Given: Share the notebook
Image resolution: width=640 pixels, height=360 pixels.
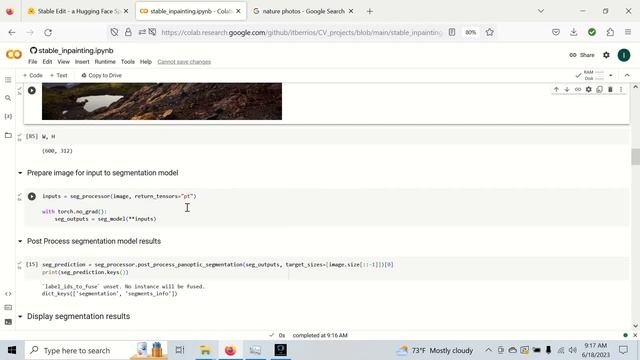Looking at the screenshot, I should coord(582,55).
